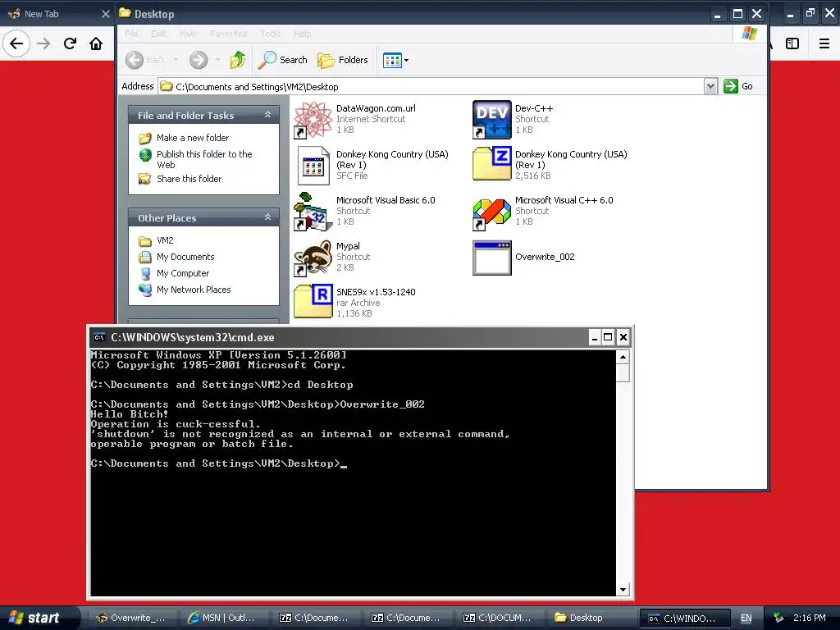Click the address bar path field
Screen dimensions: 840x630
(431, 86)
